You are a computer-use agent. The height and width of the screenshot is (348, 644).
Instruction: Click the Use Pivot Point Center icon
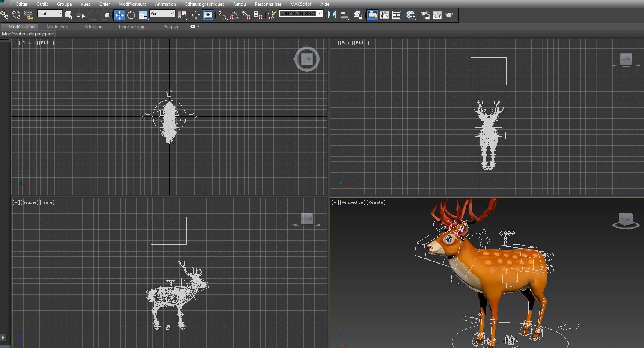(x=182, y=15)
